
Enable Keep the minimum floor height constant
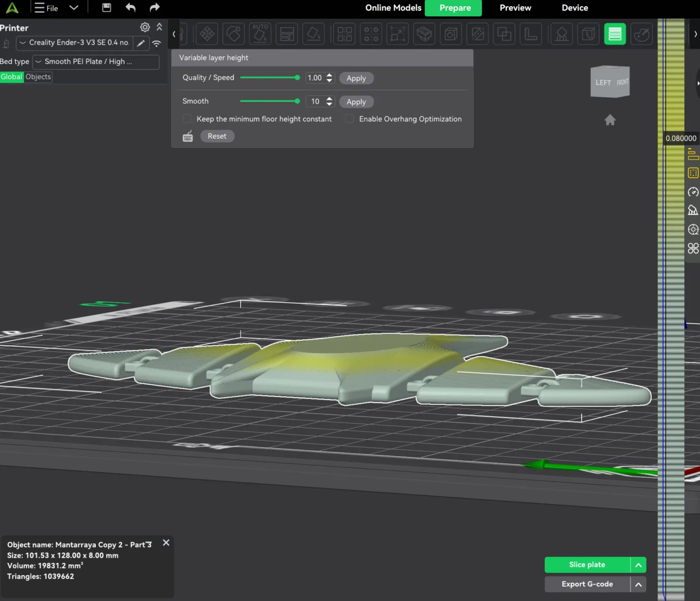187,119
